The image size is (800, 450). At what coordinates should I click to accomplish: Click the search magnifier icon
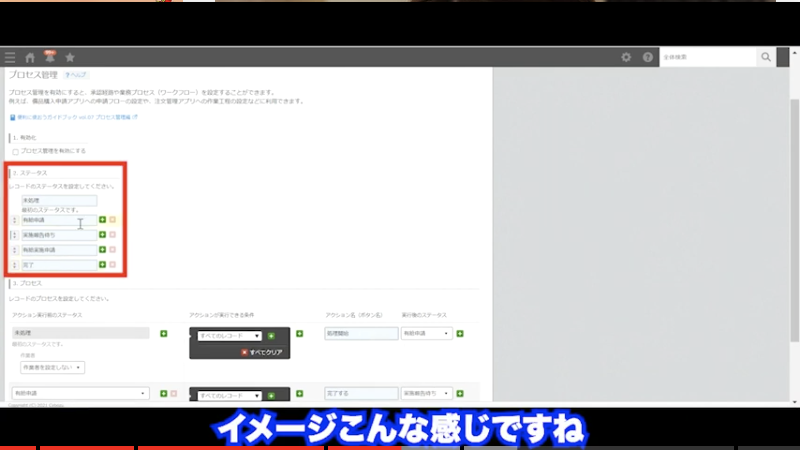[766, 57]
